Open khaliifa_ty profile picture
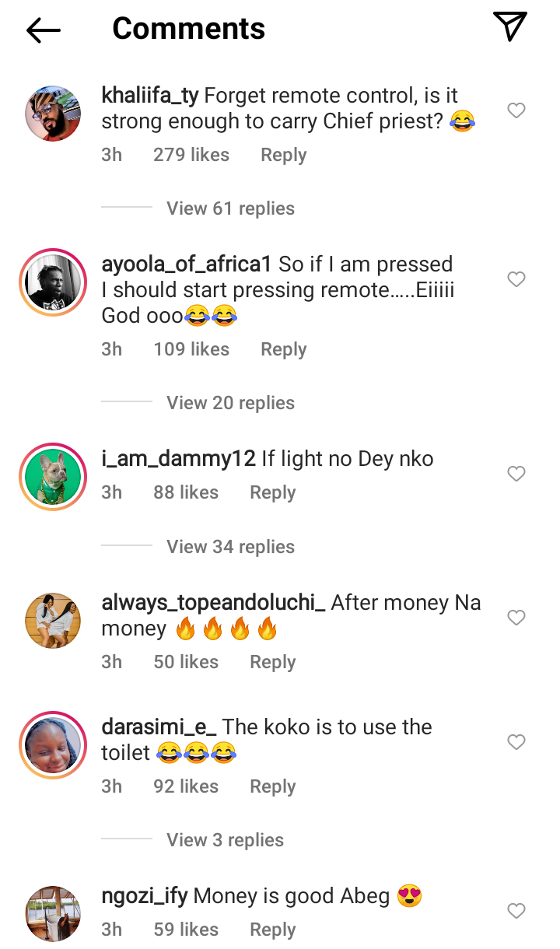 (53, 114)
